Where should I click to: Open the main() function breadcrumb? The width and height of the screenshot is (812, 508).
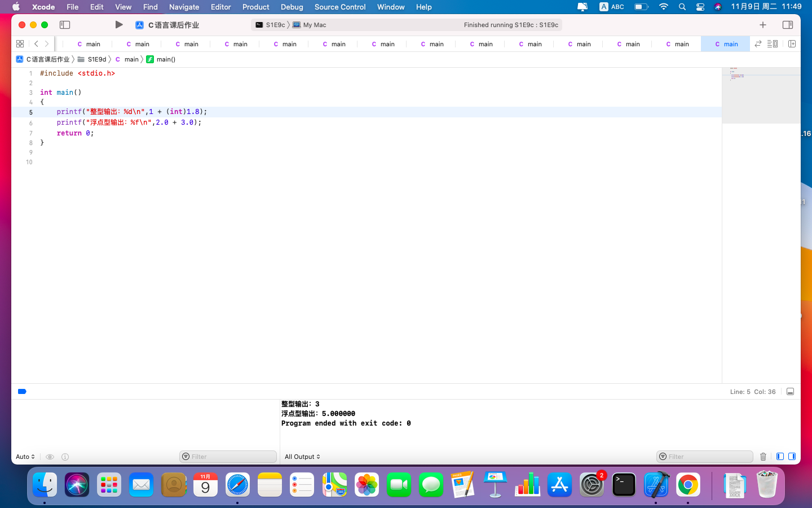click(x=161, y=59)
